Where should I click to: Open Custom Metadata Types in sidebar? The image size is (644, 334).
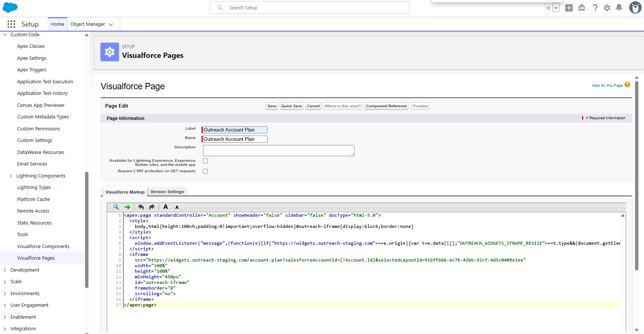coord(43,117)
